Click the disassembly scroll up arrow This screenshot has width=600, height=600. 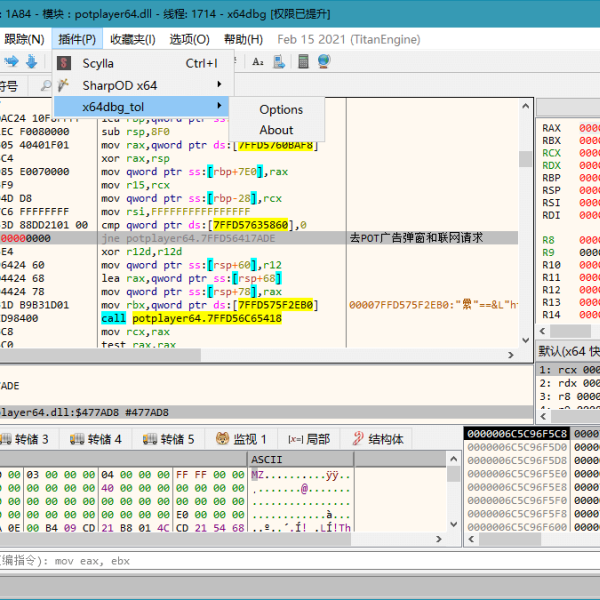(x=525, y=106)
